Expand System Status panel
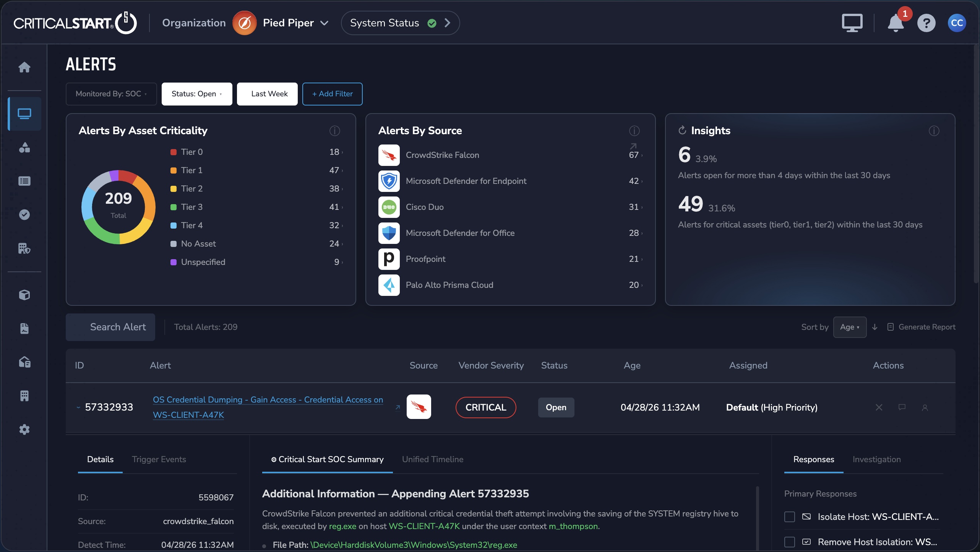The image size is (980, 552). click(x=400, y=23)
